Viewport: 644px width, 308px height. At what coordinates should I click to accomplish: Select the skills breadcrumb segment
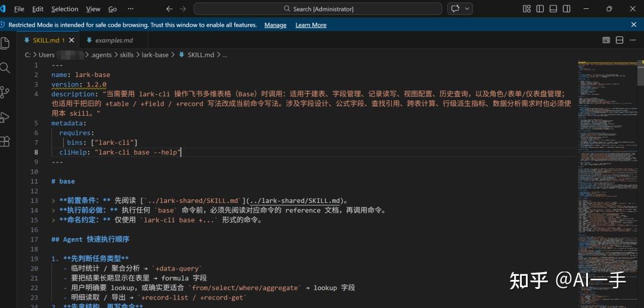126,55
